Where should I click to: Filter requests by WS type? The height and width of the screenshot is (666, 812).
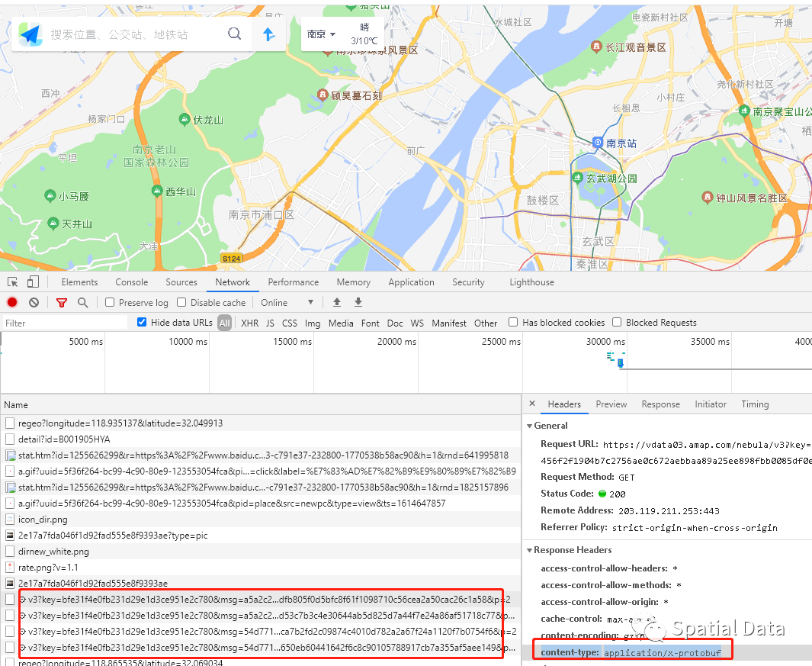417,323
